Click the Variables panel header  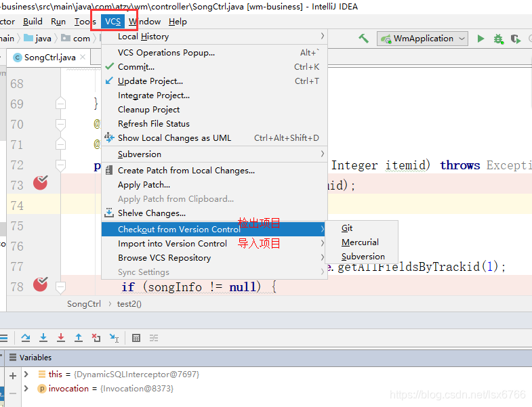[268, 358]
